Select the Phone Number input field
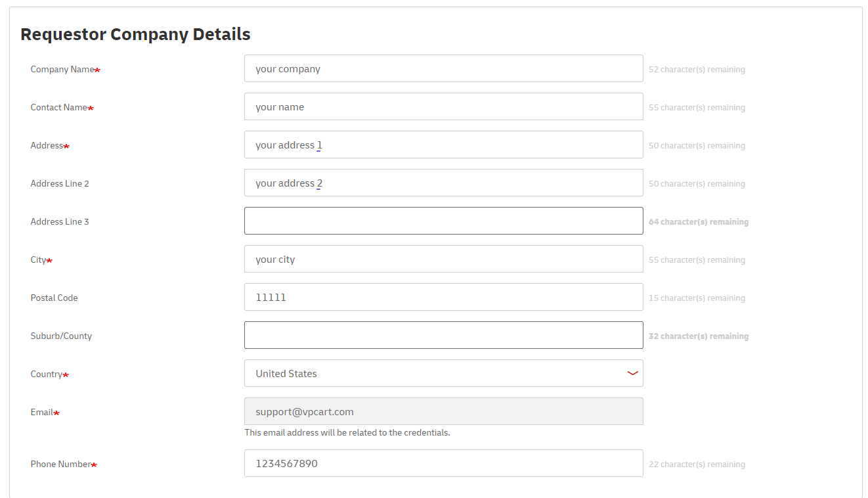868x498 pixels. pyautogui.click(x=443, y=463)
